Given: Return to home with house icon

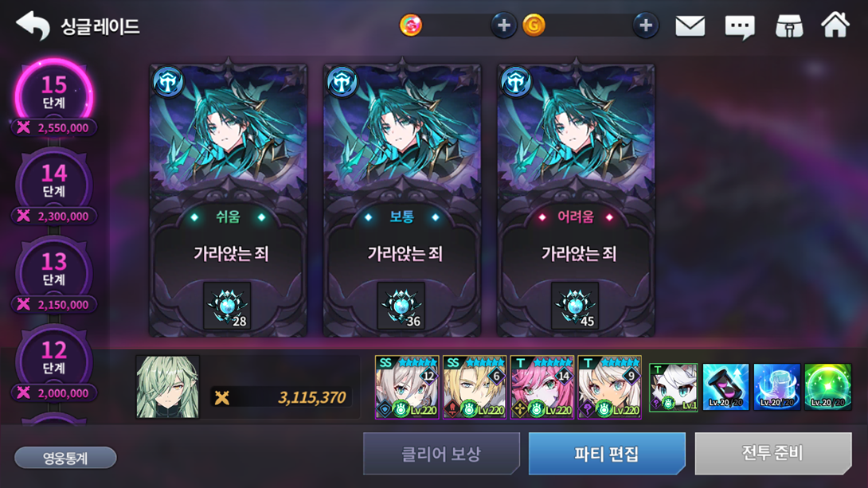Looking at the screenshot, I should point(835,25).
